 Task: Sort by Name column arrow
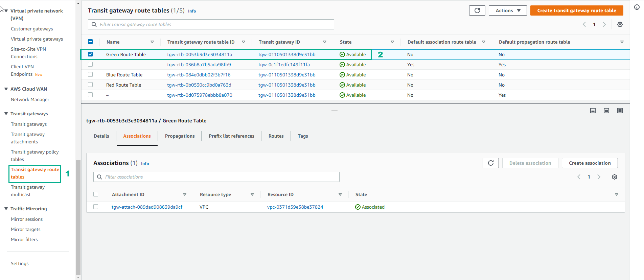tap(152, 42)
